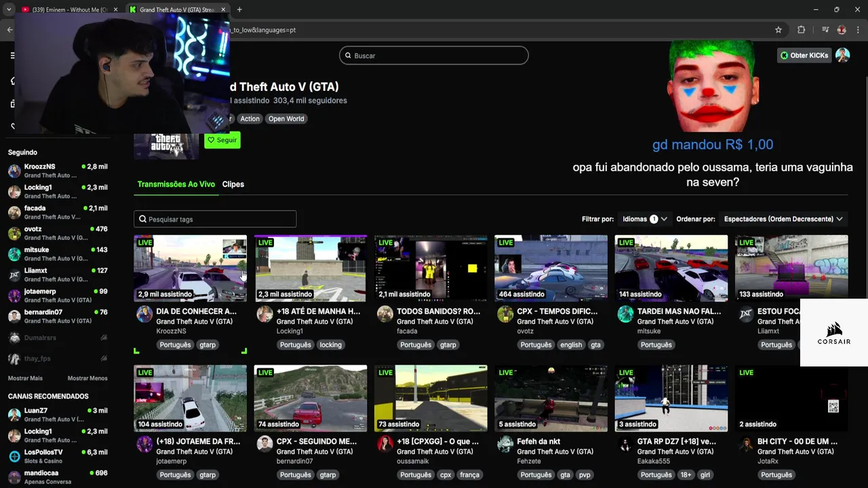Open the ovotz stream thumbnail with 464 viewers
The image size is (868, 488).
coord(551,268)
